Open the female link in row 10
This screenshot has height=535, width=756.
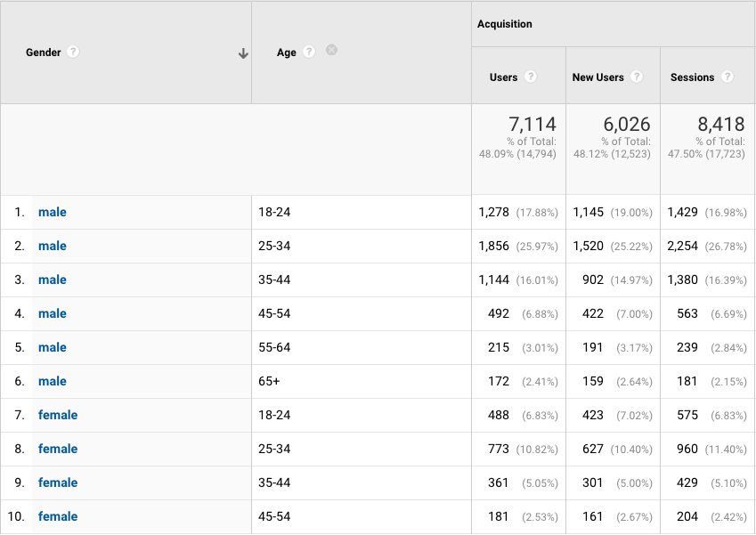coord(57,516)
